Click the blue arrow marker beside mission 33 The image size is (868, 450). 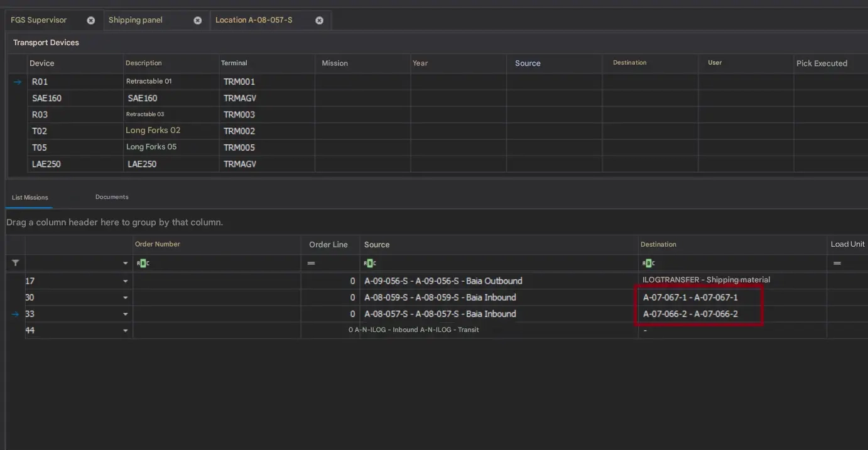15,314
